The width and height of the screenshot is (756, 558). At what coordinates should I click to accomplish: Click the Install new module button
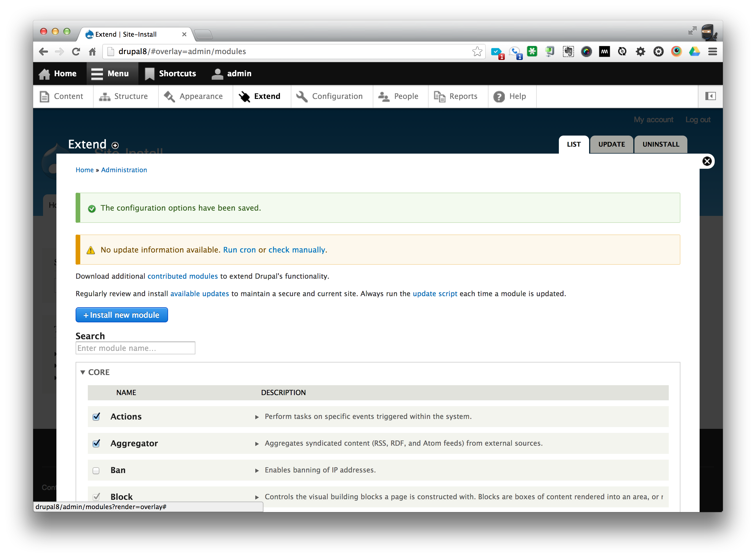pos(122,315)
